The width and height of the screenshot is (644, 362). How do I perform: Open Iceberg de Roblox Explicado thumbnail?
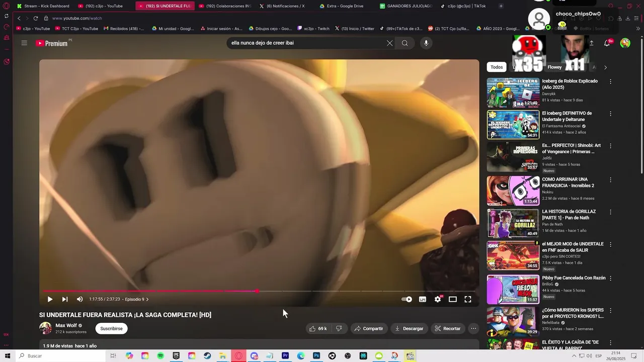[x=513, y=93]
